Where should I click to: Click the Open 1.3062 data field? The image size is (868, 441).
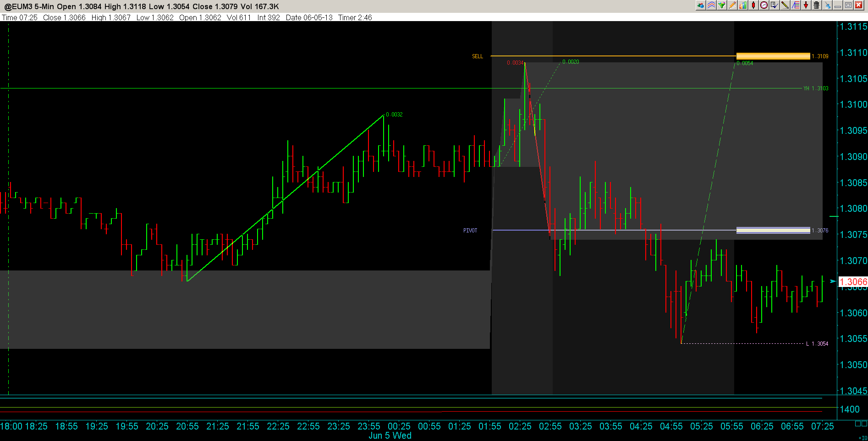200,17
